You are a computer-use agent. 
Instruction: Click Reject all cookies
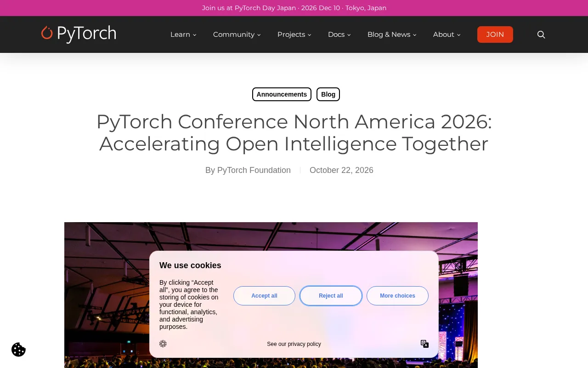pyautogui.click(x=331, y=296)
